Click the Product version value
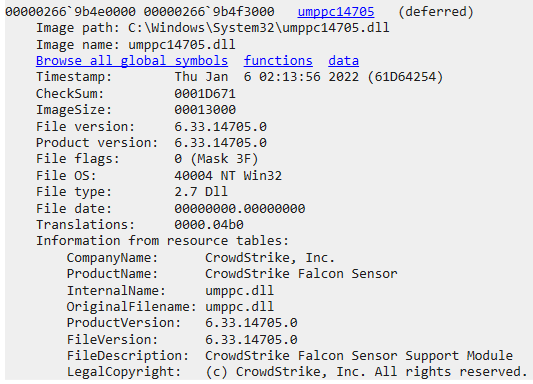The width and height of the screenshot is (533, 384). pos(221,143)
